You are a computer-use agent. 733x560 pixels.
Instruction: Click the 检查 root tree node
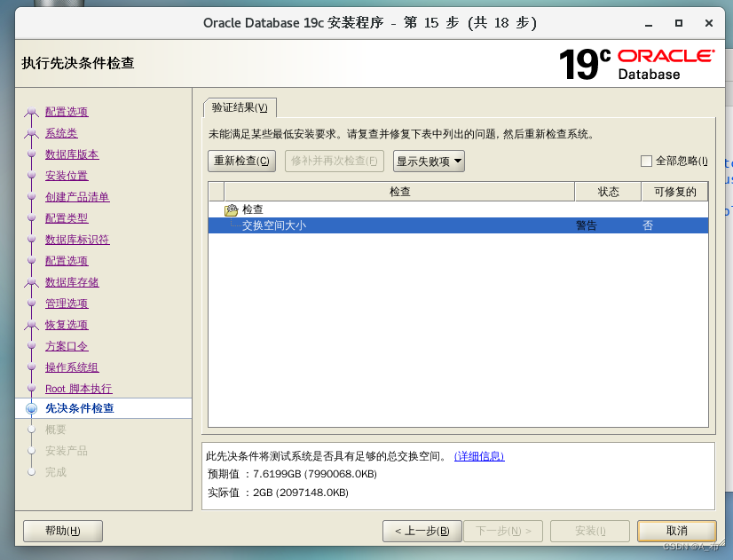click(252, 209)
